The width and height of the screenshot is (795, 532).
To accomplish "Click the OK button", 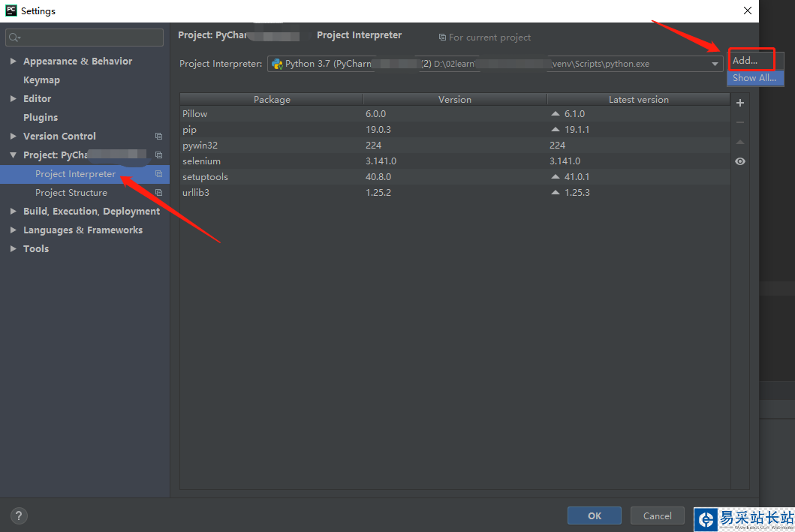I will [595, 515].
